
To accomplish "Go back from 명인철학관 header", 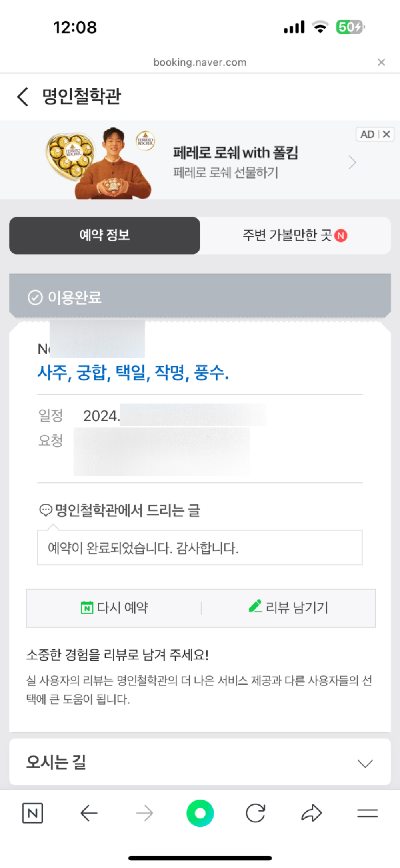I will click(23, 96).
